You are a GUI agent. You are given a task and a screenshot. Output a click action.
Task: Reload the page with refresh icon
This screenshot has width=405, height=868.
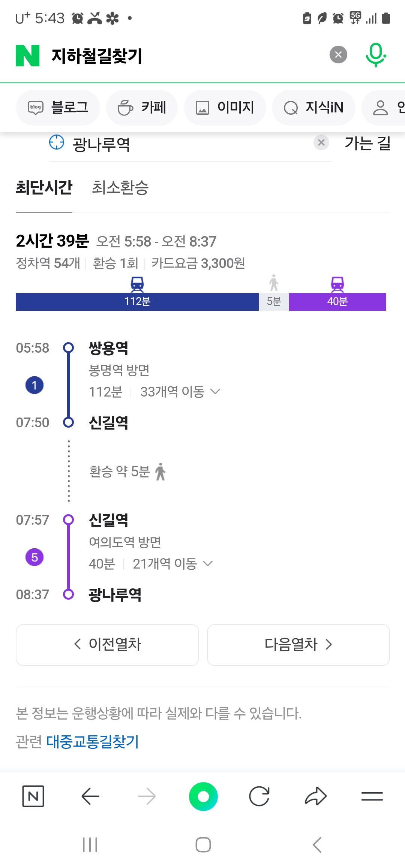click(x=259, y=796)
